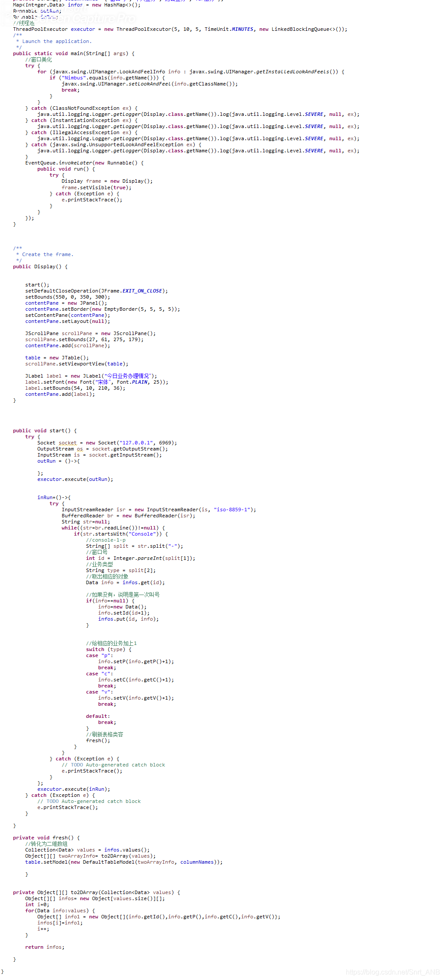Screen dimensions: 444x980
Task: Click the 'public Display() {' constructor line
Action: (x=40, y=266)
